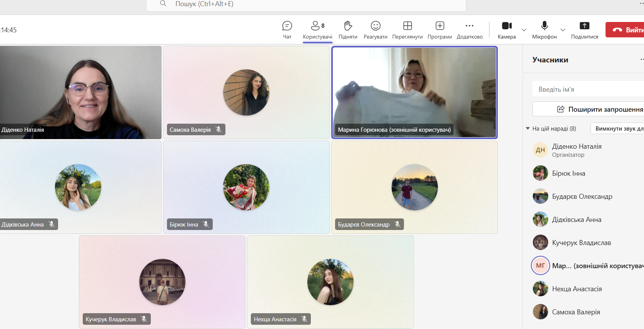Toggle the Користувачі participants panel
Screen dimensions: 644x329
pyautogui.click(x=317, y=30)
